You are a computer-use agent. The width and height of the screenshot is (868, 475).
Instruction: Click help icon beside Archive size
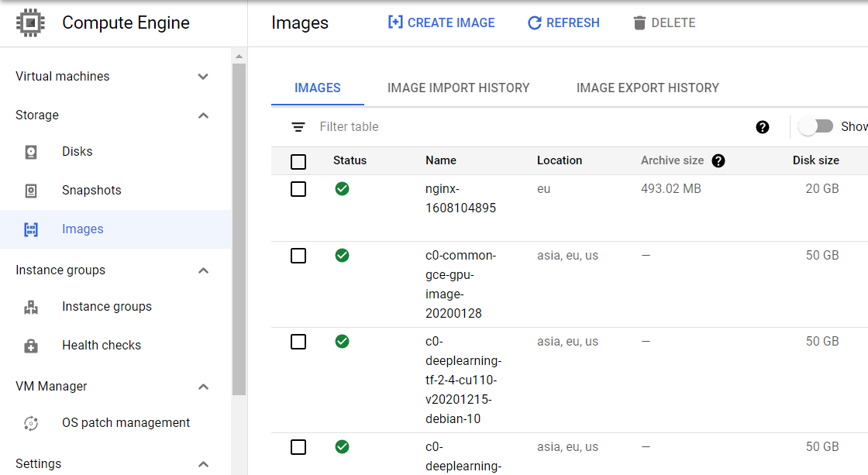[718, 160]
